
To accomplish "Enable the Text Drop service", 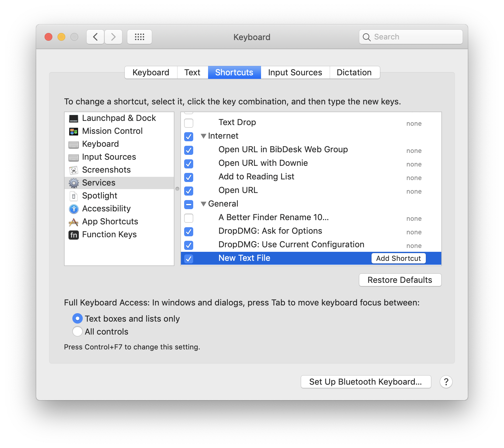I will (x=188, y=123).
